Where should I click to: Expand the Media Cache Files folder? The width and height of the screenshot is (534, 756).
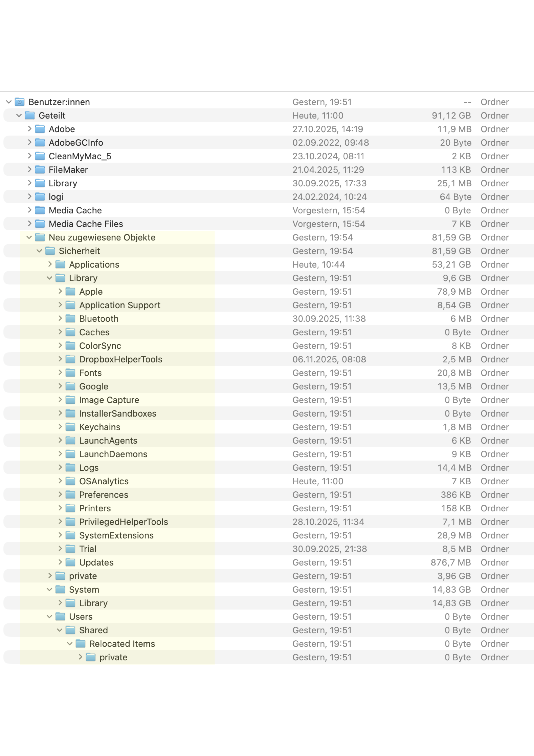point(30,224)
